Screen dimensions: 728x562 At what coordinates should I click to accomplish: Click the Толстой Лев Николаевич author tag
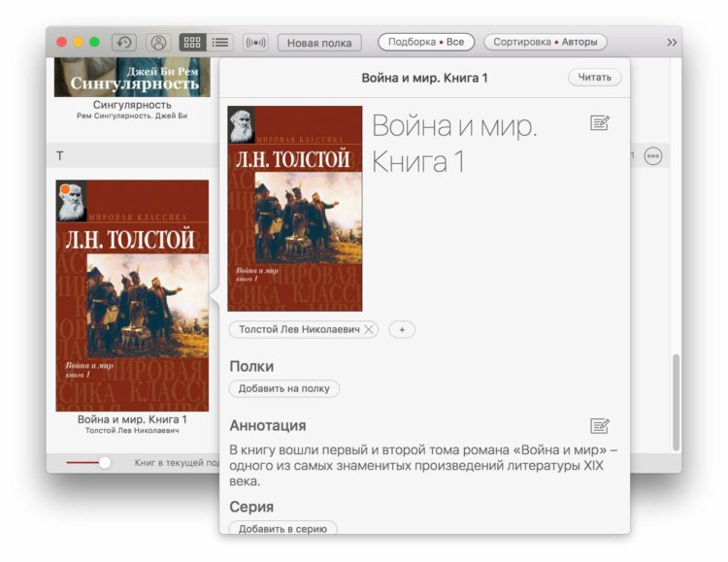tap(299, 329)
